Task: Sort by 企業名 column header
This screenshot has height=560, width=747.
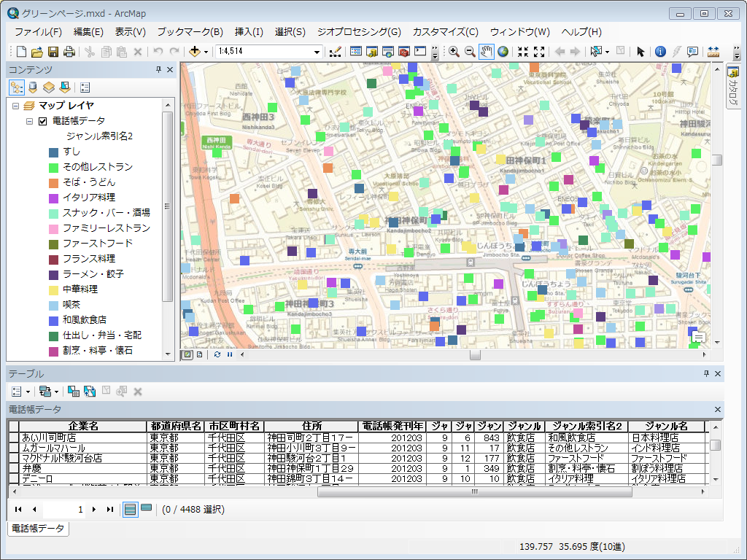Action: coord(83,426)
